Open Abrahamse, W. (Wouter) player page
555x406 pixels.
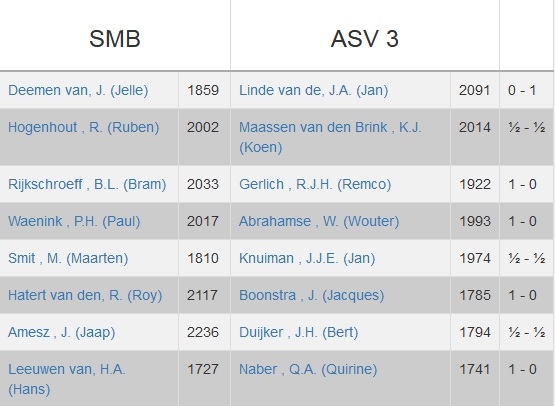(319, 222)
